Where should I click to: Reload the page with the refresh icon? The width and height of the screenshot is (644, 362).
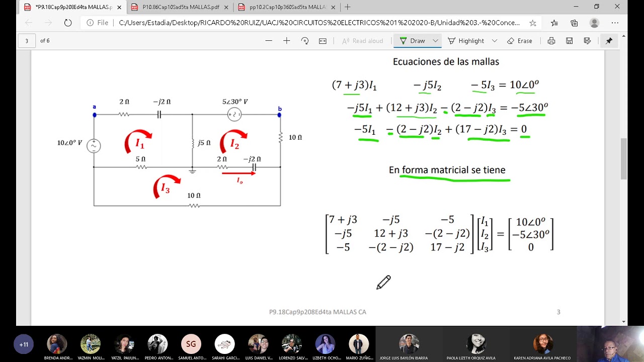pos(68,23)
